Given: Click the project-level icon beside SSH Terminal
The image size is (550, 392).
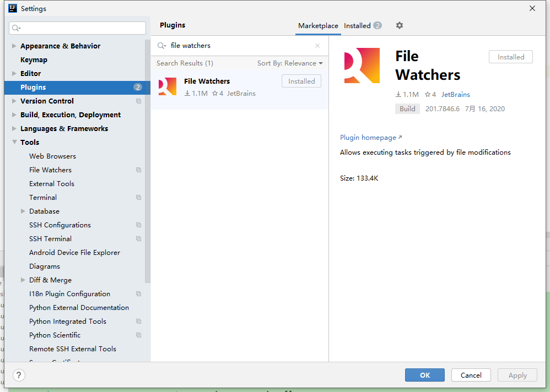Looking at the screenshot, I should point(138,239).
